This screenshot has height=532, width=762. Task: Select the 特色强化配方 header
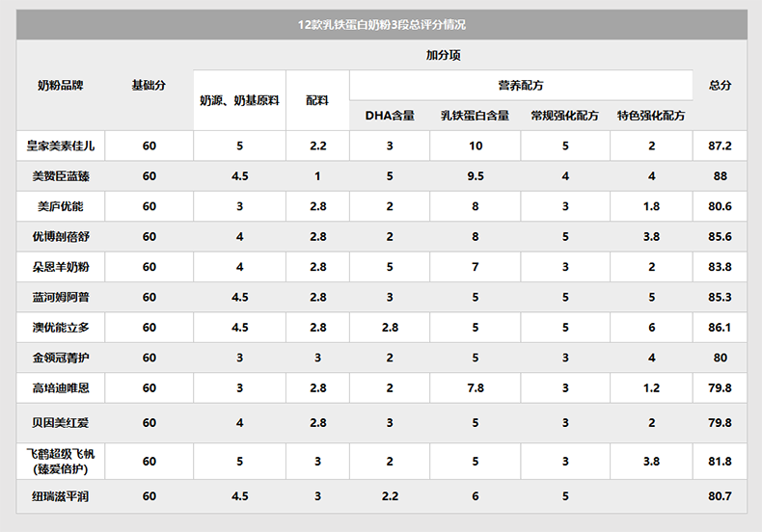651,116
